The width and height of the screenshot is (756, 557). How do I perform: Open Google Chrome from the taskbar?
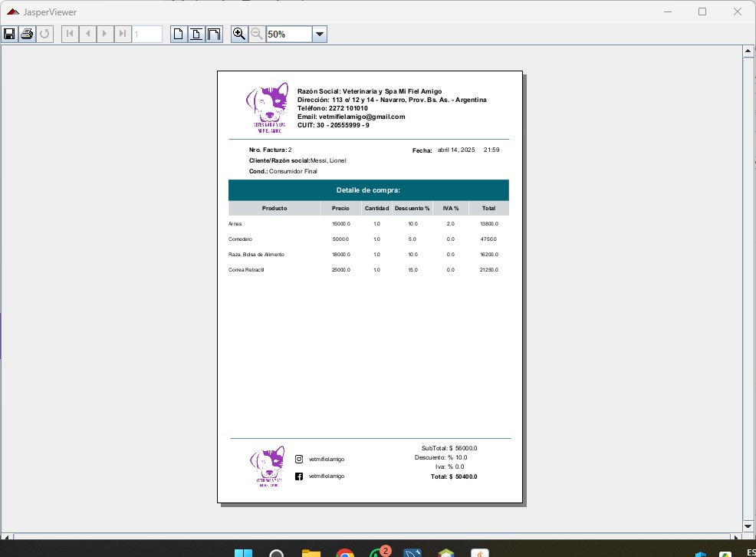pos(345,552)
